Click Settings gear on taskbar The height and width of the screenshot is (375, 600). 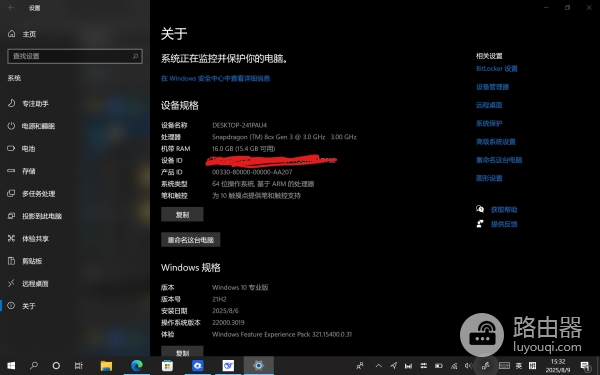(x=259, y=366)
